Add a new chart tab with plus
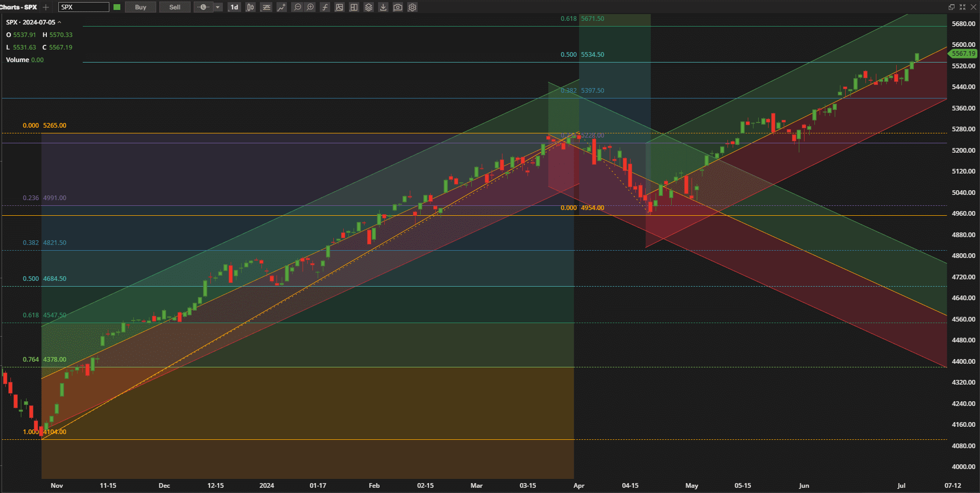The width and height of the screenshot is (980, 493). pyautogui.click(x=46, y=7)
